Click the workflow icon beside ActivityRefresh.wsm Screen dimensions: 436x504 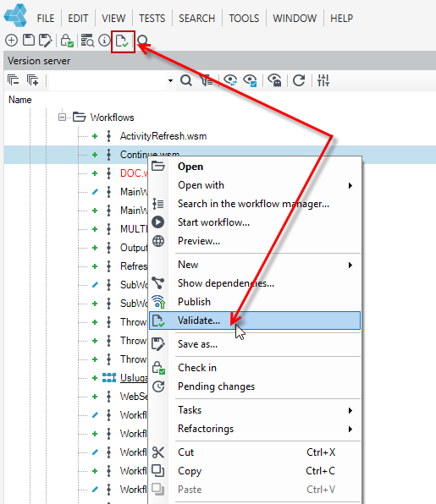(108, 136)
